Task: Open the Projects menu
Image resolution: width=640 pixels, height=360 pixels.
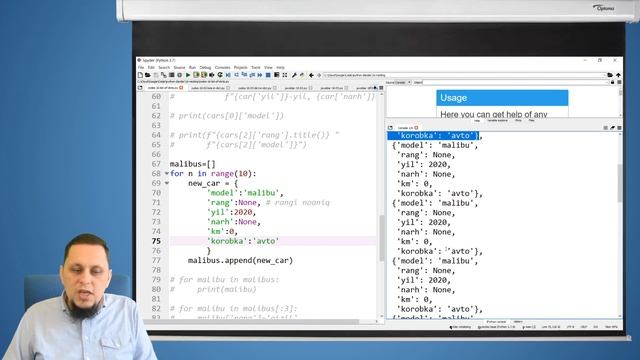Action: pos(240,67)
